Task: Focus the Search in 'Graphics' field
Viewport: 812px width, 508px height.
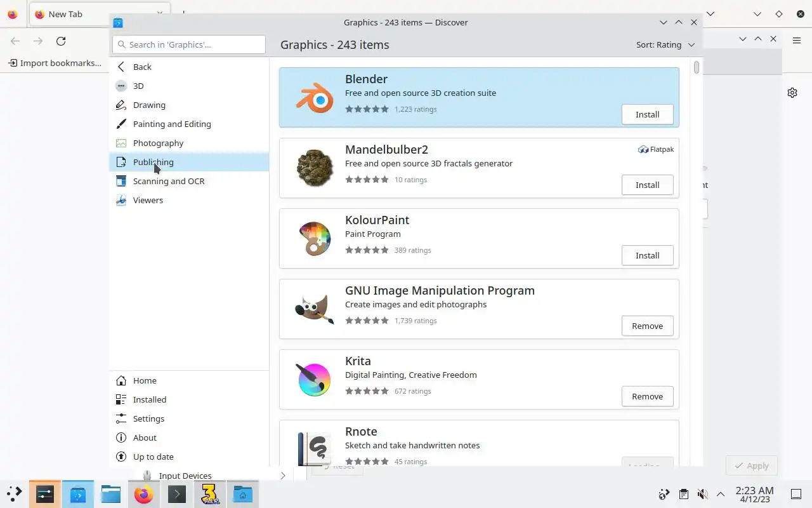Action: tap(189, 44)
